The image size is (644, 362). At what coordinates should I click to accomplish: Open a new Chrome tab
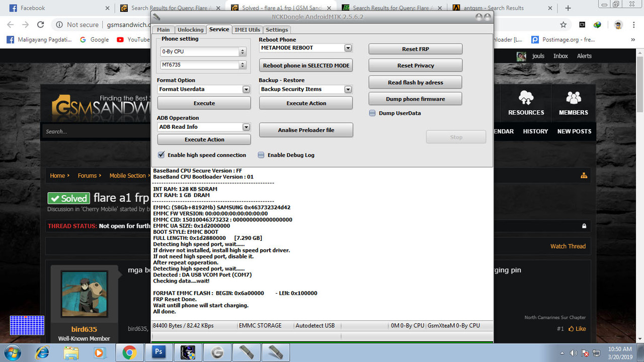tap(568, 8)
